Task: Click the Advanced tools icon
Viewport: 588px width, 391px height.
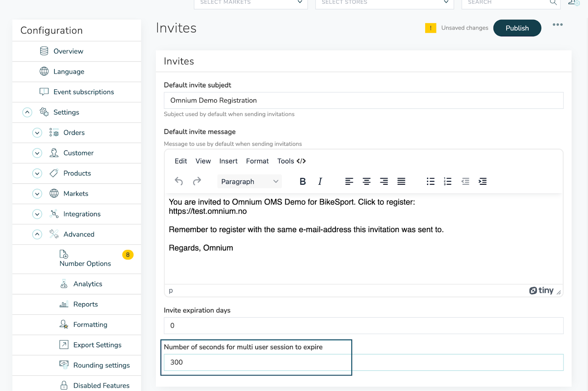Action: [x=54, y=234]
